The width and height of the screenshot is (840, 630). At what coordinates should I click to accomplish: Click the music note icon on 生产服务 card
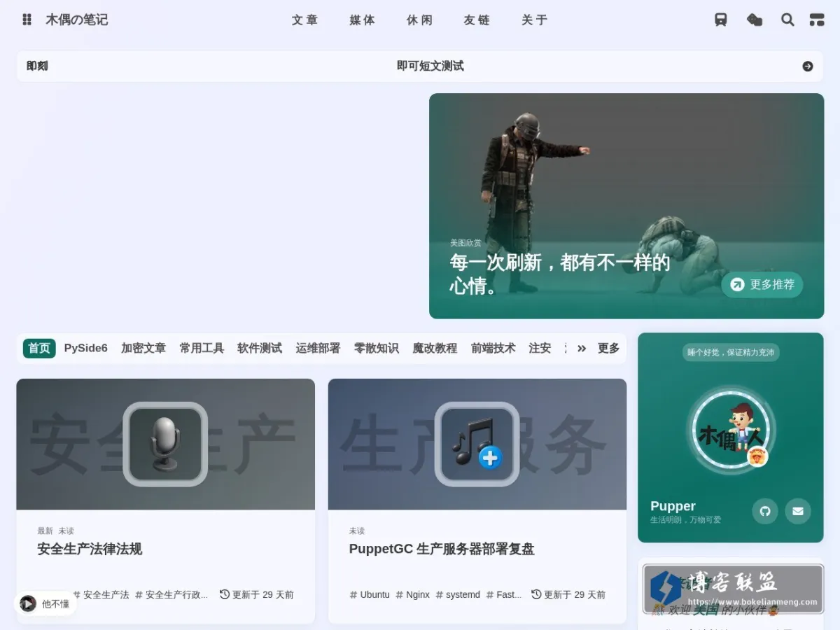tap(477, 444)
